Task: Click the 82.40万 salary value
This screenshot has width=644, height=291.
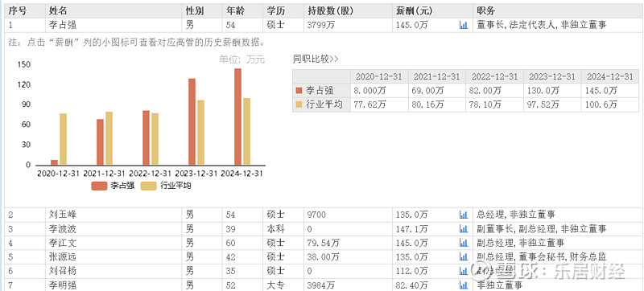Action: 412,285
